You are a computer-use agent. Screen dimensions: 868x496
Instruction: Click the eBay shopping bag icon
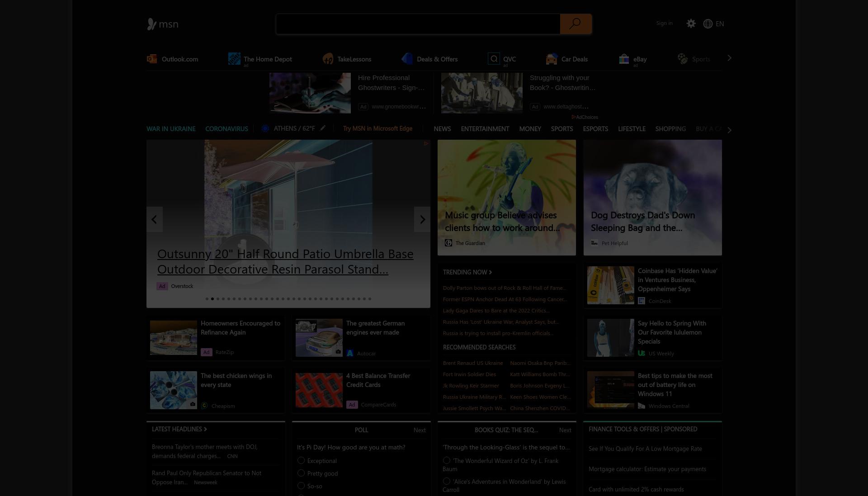tap(624, 59)
